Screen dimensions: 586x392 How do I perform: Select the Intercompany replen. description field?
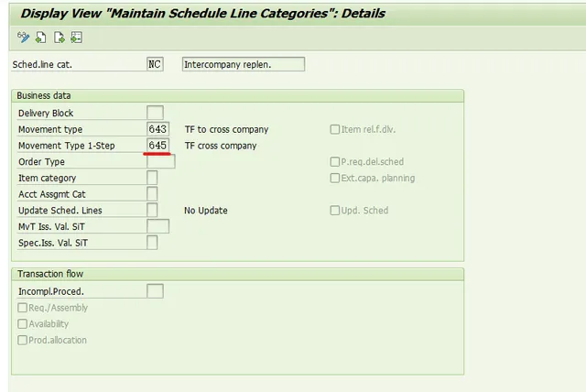click(x=244, y=64)
